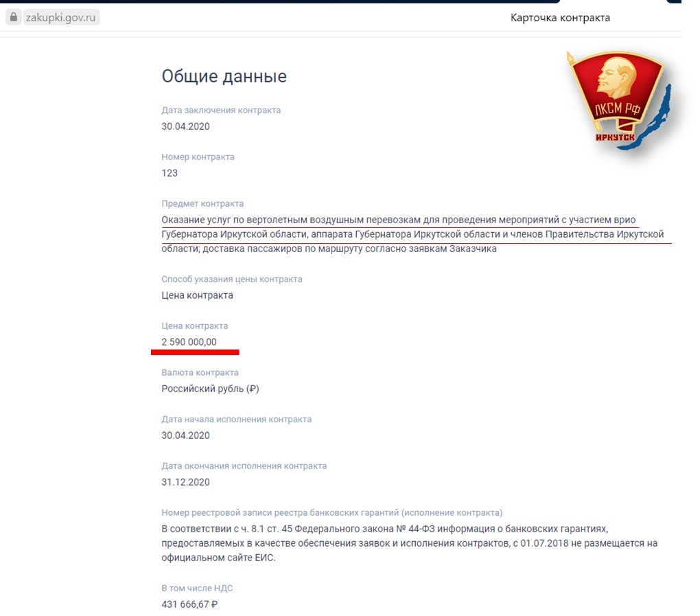Click the contract subject text about вертолетным перевозкам
Viewport: 700px width, 616px height.
click(412, 234)
